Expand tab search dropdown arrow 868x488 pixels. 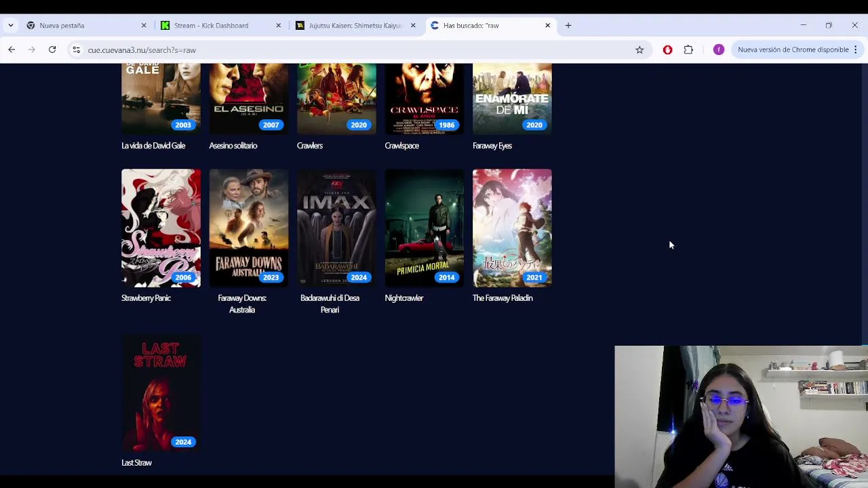pyautogui.click(x=11, y=25)
